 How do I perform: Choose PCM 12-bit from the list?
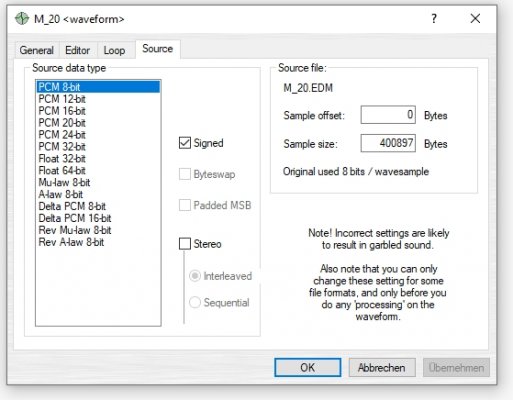(x=98, y=99)
